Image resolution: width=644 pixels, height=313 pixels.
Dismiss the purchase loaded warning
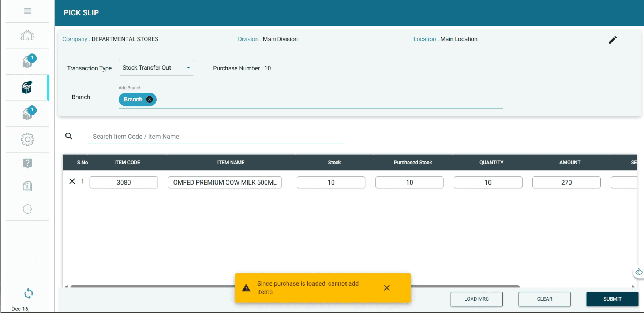pos(386,288)
